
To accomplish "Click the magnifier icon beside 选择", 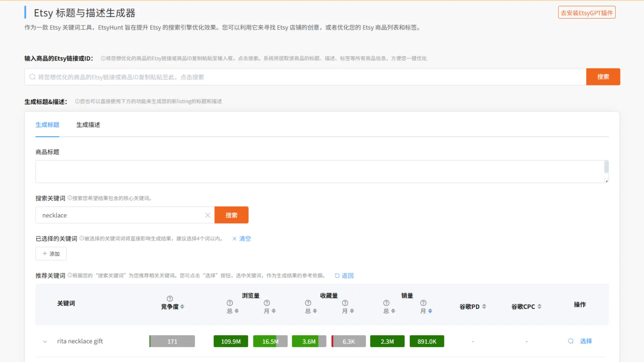I will 571,341.
